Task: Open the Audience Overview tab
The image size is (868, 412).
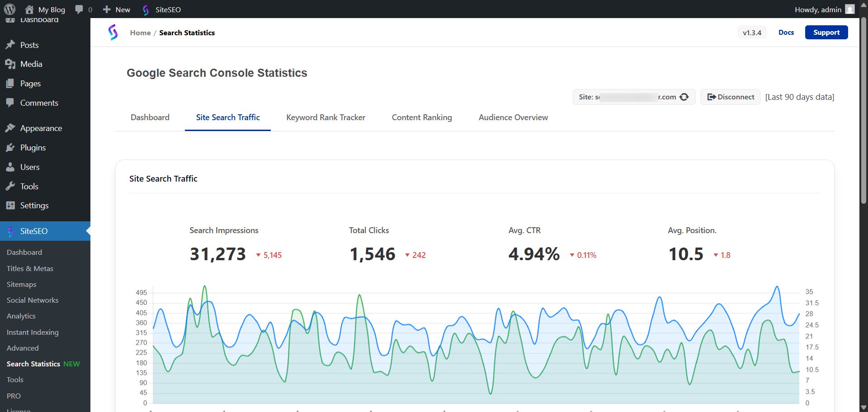Action: click(x=513, y=117)
